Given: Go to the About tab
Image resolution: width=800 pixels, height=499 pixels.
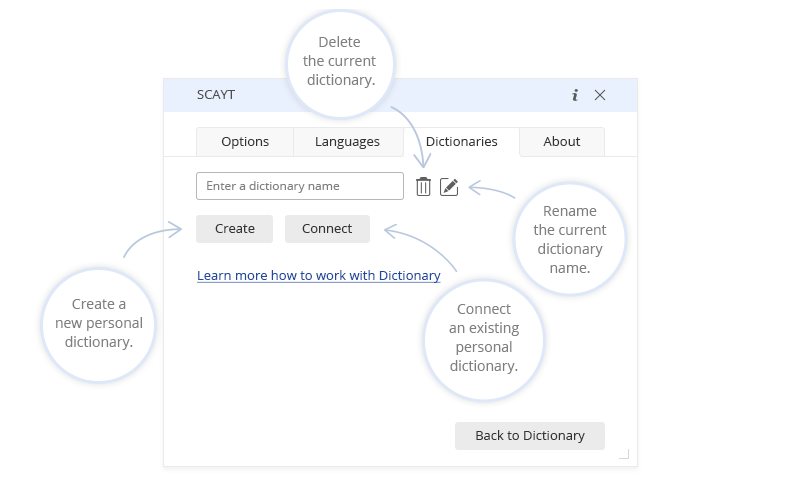Looking at the screenshot, I should pos(561,142).
